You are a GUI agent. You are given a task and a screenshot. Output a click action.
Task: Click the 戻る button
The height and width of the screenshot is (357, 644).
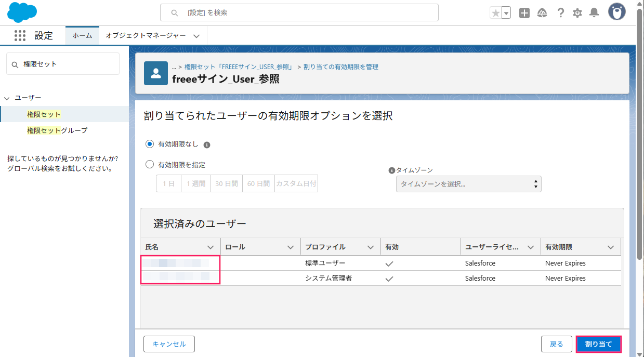tap(556, 344)
